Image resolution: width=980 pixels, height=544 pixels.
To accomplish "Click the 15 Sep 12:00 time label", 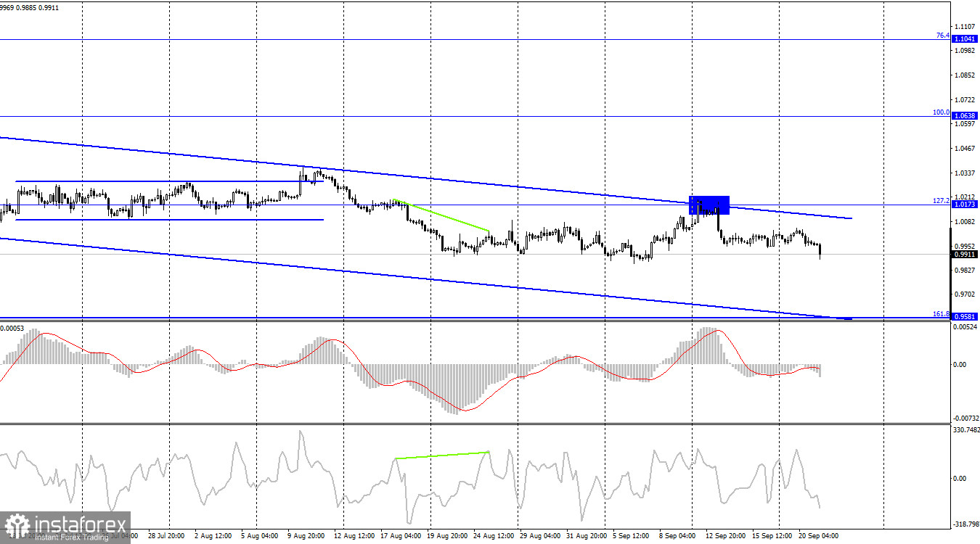I will pos(773,536).
